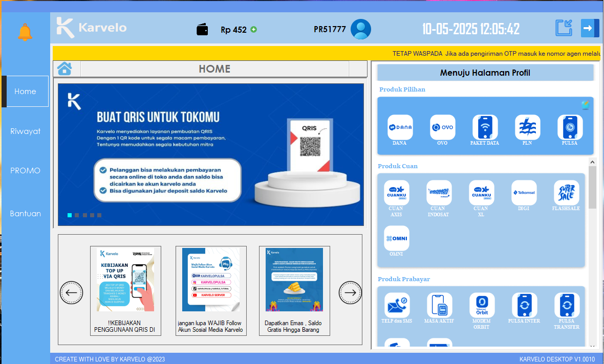Select the OMNI product icon
The image size is (604, 364).
(x=396, y=238)
